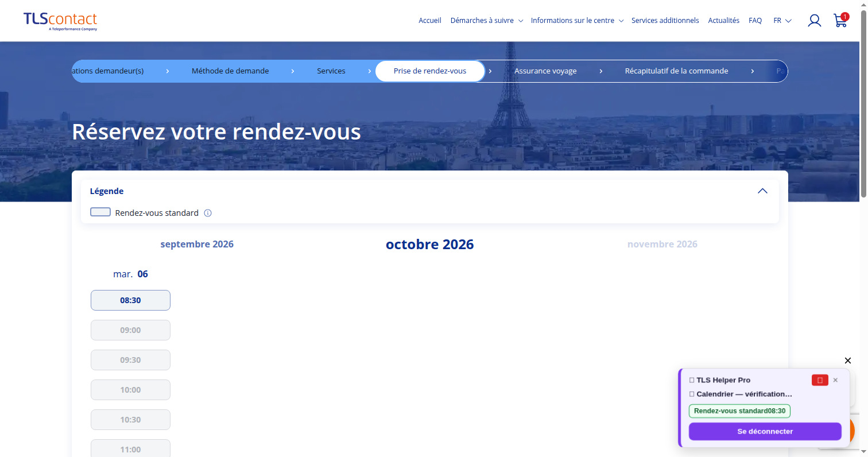Go back to the demandeur(s) step

[108, 71]
